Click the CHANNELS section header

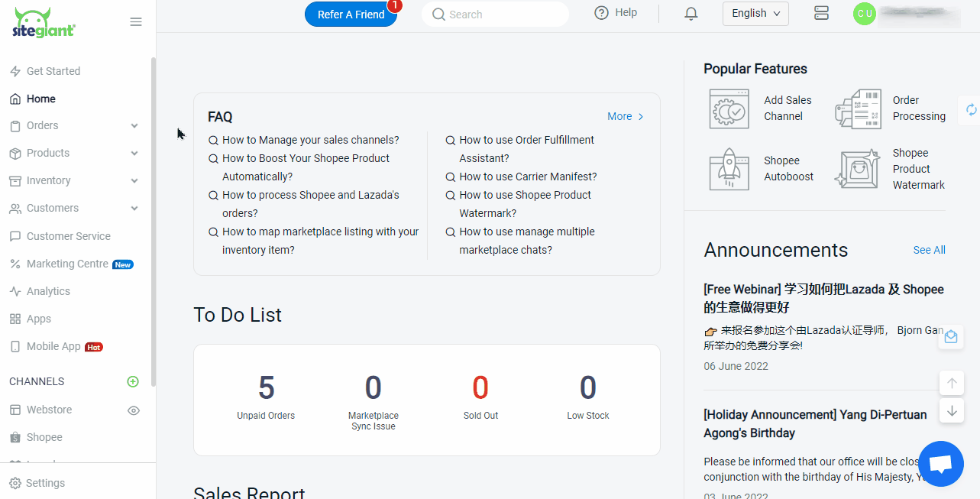37,381
